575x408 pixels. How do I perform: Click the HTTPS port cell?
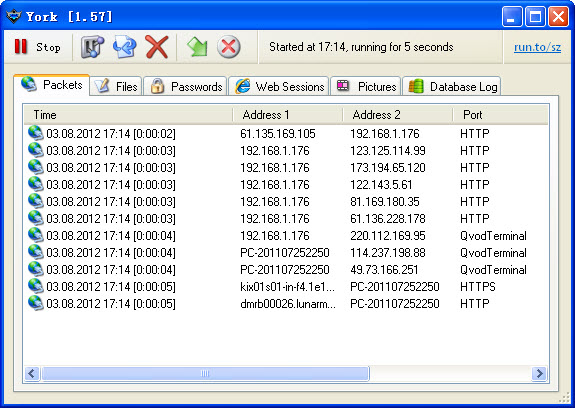478,287
